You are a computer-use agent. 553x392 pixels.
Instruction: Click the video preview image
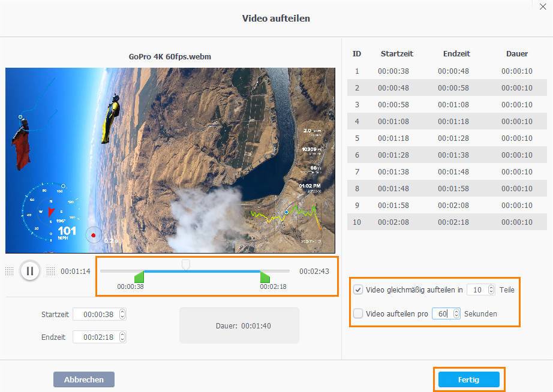click(170, 161)
